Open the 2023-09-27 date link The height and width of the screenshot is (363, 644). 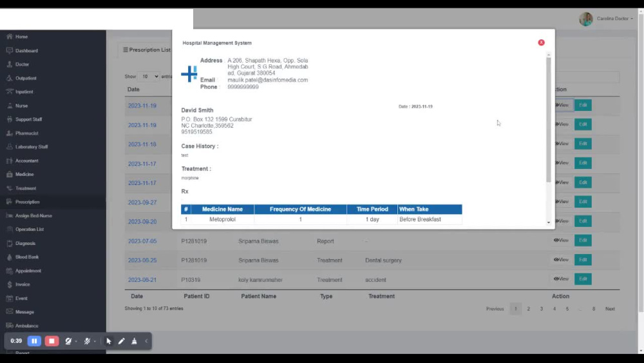click(142, 202)
